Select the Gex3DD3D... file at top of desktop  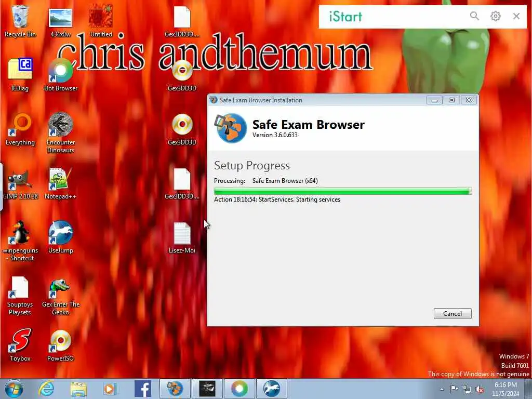tap(182, 21)
